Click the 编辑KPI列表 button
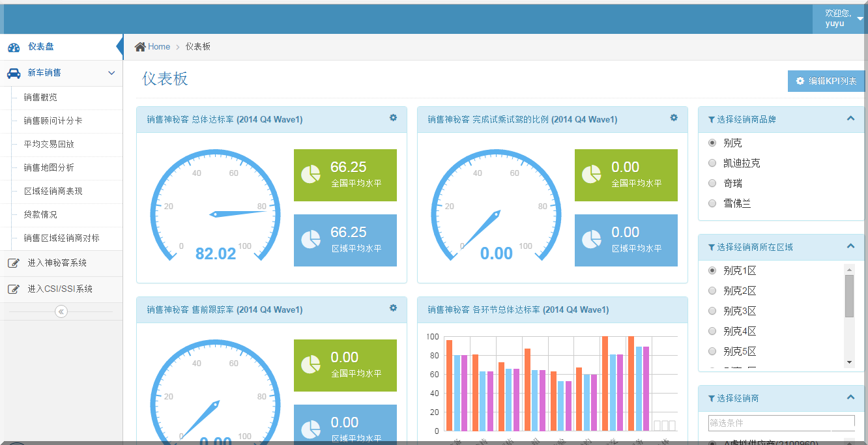 point(826,81)
